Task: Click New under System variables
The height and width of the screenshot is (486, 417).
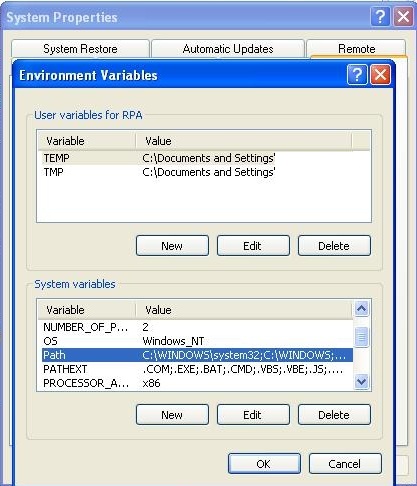Action: point(172,415)
